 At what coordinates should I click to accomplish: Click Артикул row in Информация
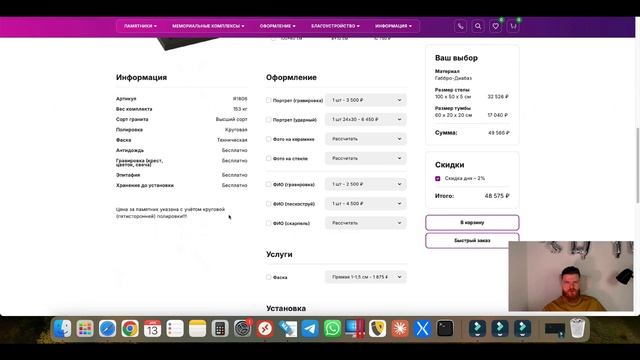(182, 99)
